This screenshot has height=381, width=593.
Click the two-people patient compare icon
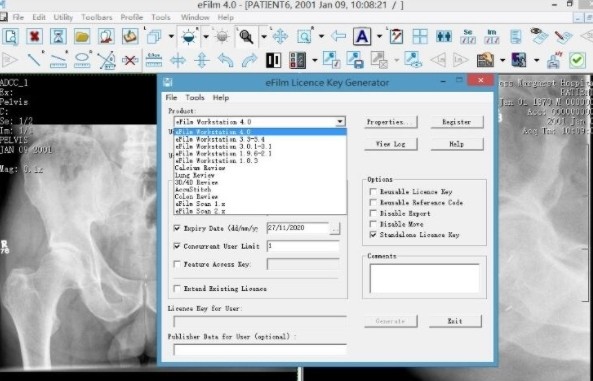point(444,37)
